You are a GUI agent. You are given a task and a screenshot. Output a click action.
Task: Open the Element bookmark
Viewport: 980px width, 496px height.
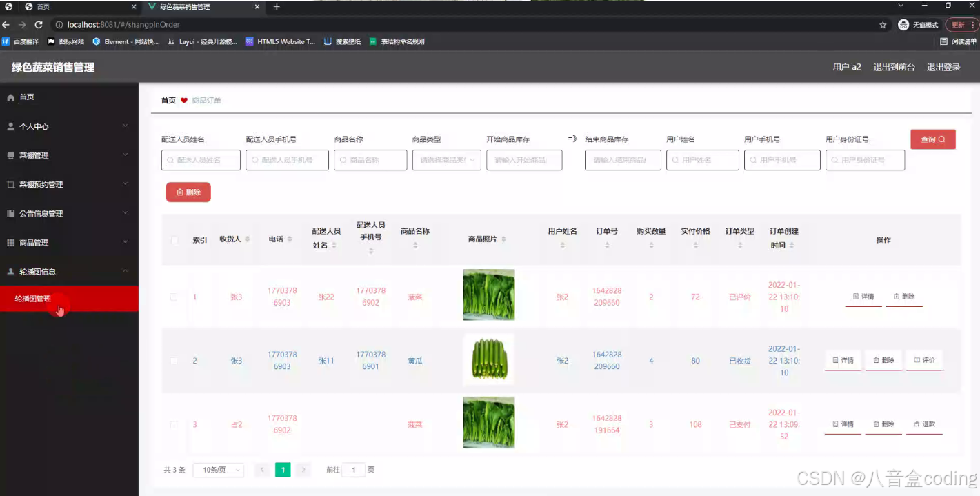tap(126, 41)
